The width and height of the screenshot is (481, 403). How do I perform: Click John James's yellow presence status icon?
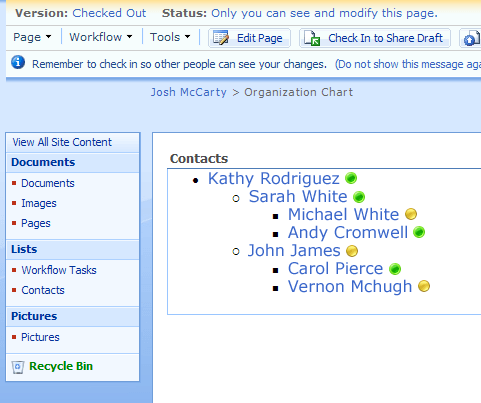pos(352,251)
